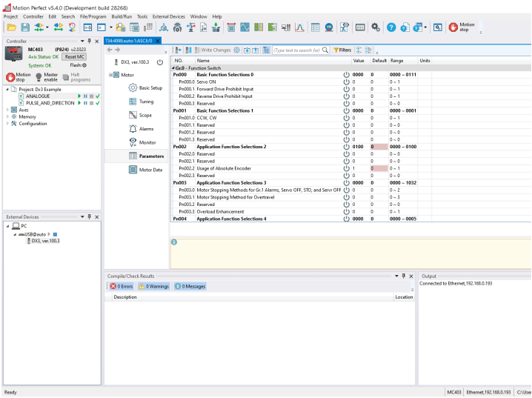Open the Controller menu
Viewport: 532px width, 398px height.
click(33, 16)
